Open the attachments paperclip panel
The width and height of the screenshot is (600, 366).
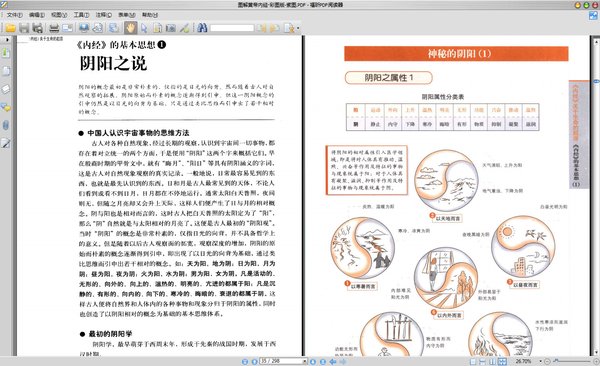pos(6,125)
